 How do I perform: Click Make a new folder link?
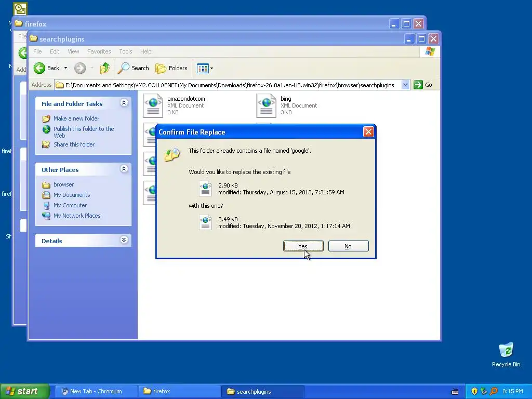click(x=76, y=118)
